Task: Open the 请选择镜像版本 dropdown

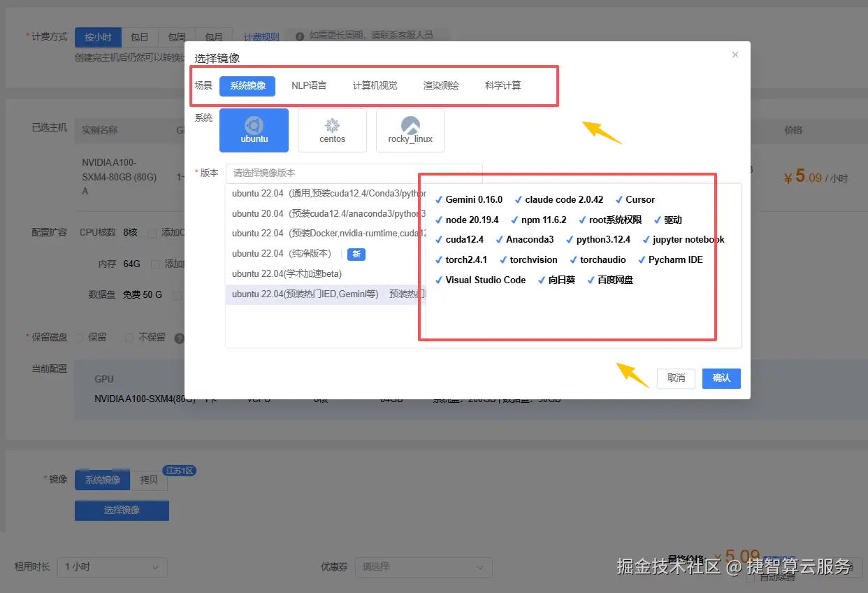Action: point(354,173)
